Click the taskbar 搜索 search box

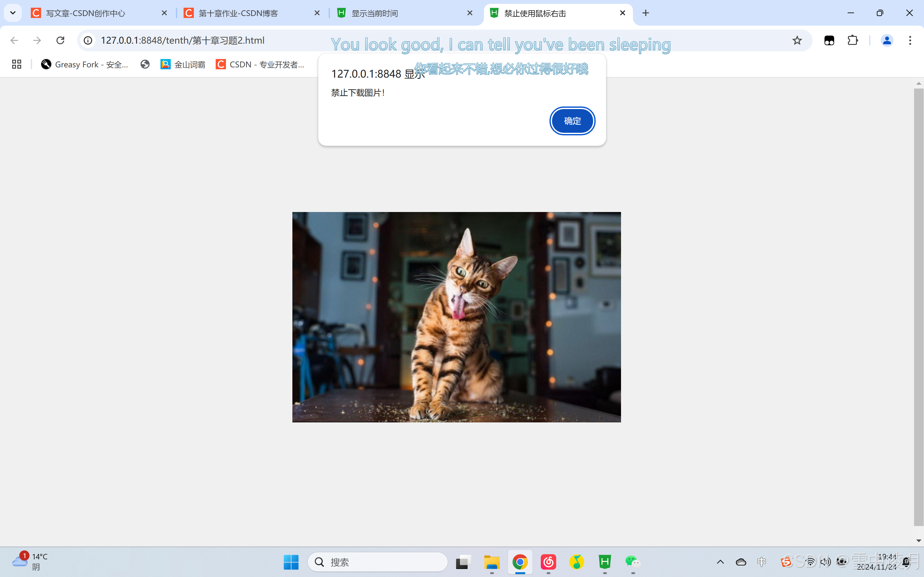pos(378,562)
